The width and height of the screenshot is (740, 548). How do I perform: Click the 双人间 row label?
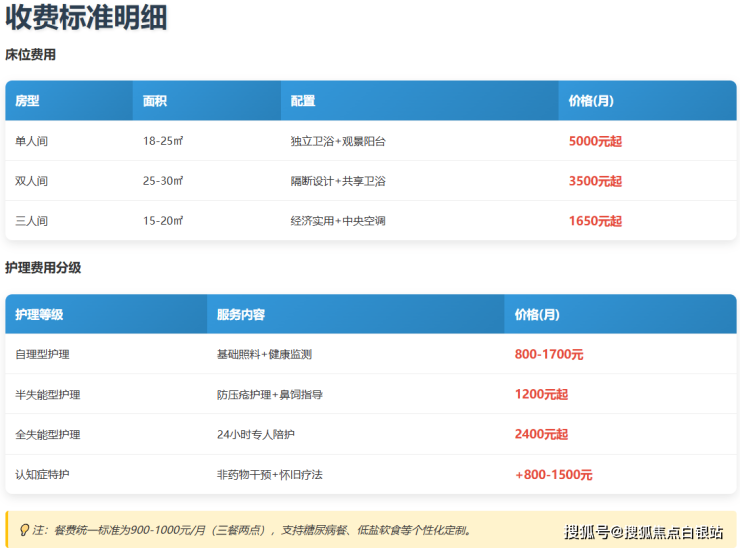pyautogui.click(x=31, y=181)
